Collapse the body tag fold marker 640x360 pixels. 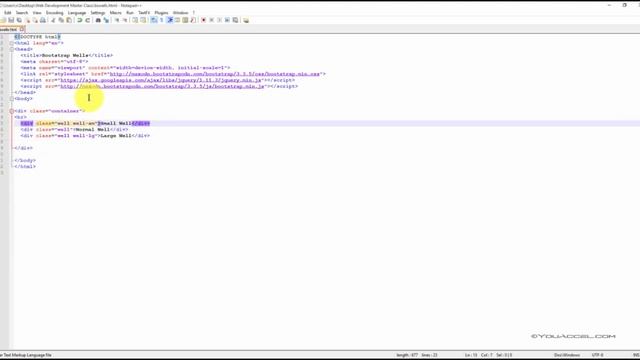coord(12,98)
